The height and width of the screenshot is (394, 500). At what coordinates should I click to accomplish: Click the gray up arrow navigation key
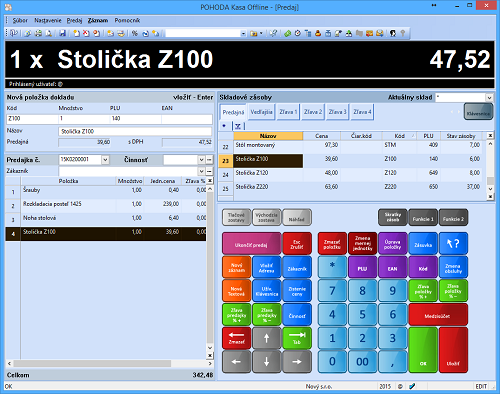pyautogui.click(x=266, y=338)
